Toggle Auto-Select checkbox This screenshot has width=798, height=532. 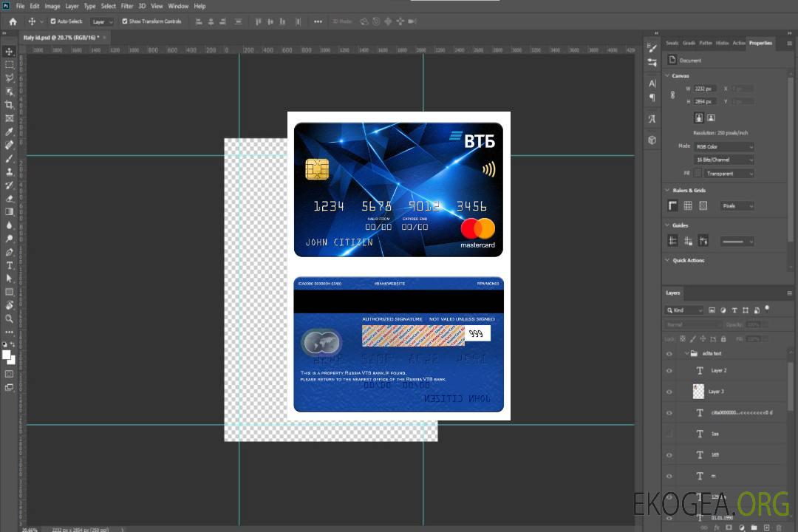pyautogui.click(x=53, y=21)
